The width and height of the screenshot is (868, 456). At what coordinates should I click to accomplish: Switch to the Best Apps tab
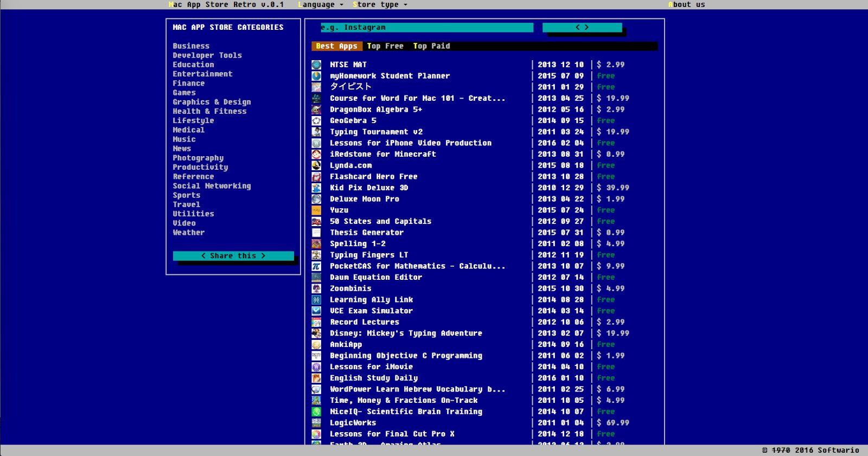336,46
